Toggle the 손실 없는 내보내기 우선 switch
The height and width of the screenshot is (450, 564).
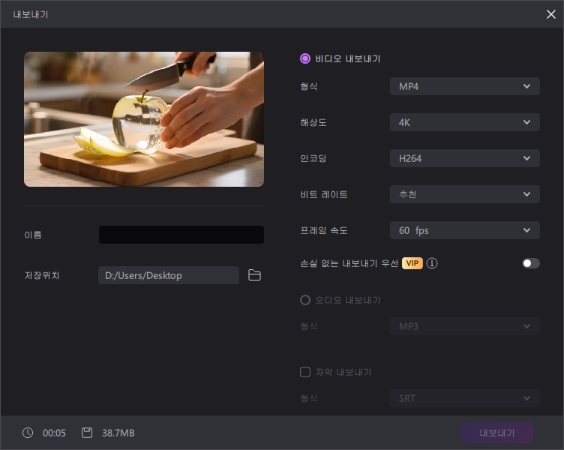point(531,263)
